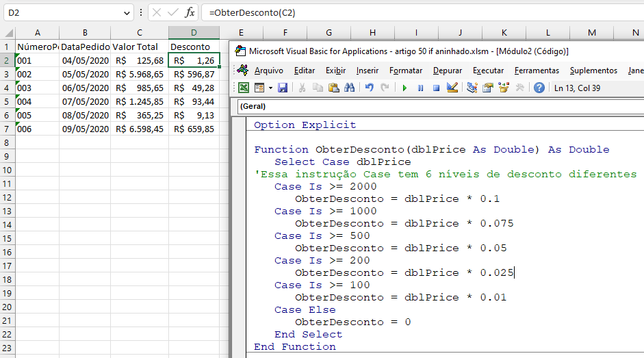The image size is (644, 358).
Task: Select row 8 header
Action: pos(7,142)
